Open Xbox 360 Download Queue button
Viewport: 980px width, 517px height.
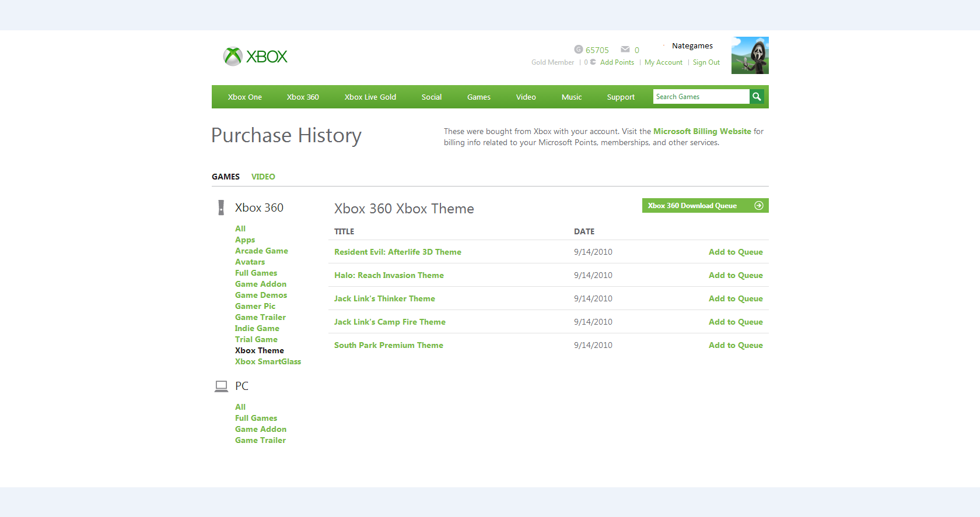705,205
